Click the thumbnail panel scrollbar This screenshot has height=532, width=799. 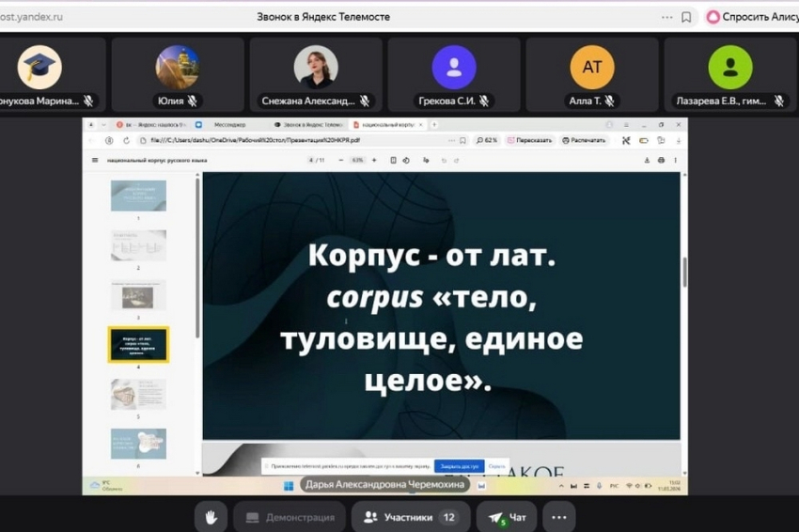197,258
